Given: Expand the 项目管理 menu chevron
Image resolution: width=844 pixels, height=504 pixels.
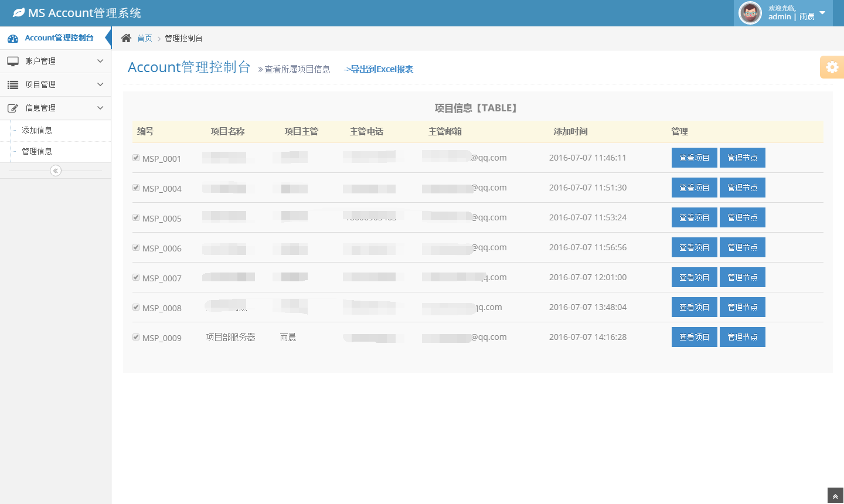Looking at the screenshot, I should coord(100,84).
